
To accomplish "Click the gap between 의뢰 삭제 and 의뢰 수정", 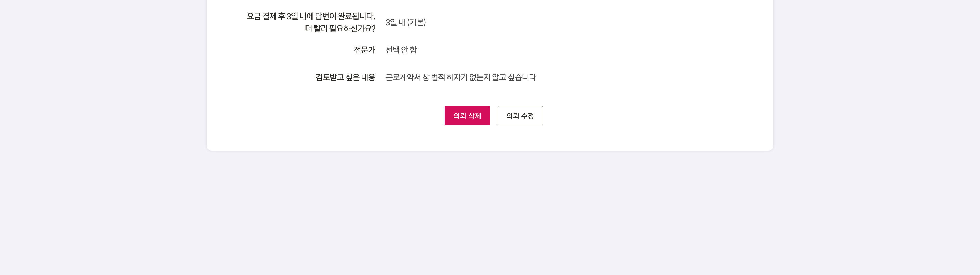I will click(494, 115).
